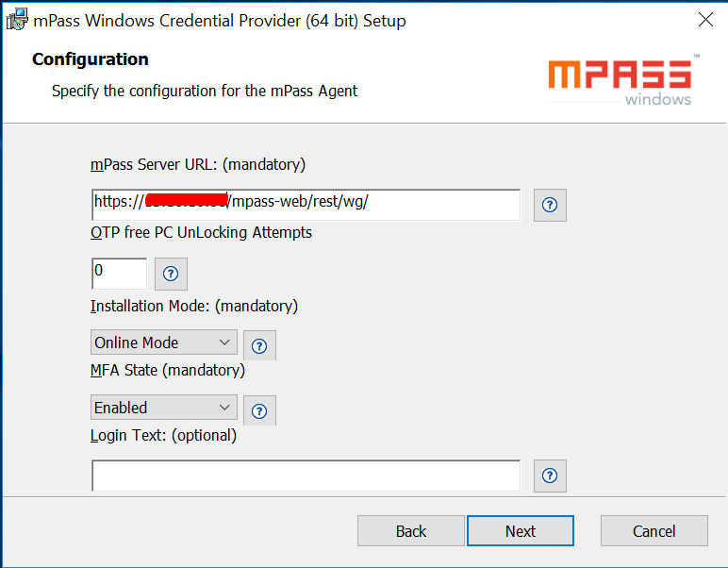The image size is (728, 568).
Task: Close the setup window
Action: pos(705,20)
